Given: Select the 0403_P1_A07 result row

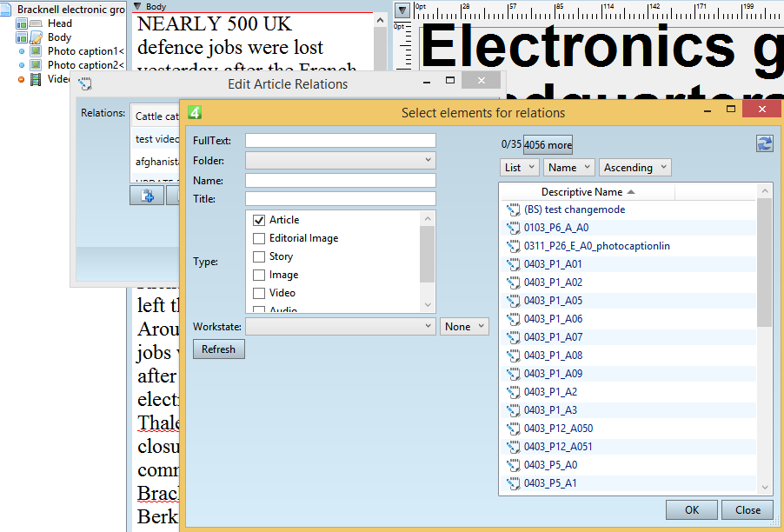Looking at the screenshot, I should (x=629, y=337).
